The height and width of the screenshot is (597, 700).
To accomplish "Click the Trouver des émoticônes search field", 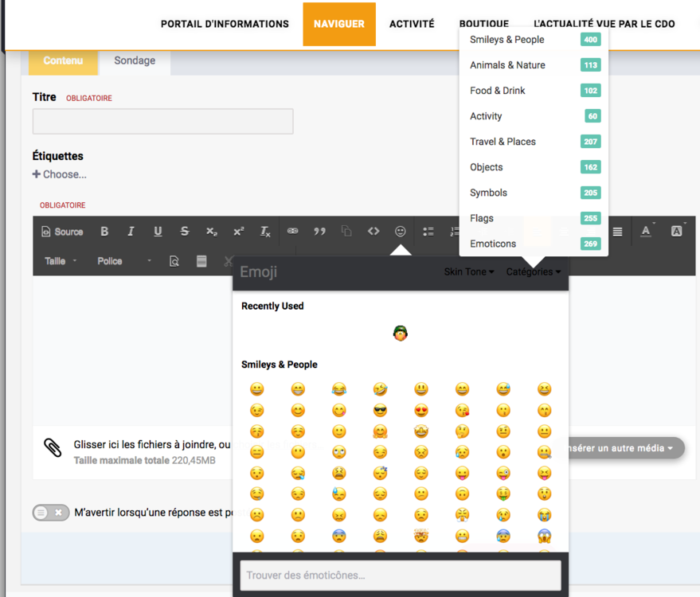I will [x=401, y=576].
